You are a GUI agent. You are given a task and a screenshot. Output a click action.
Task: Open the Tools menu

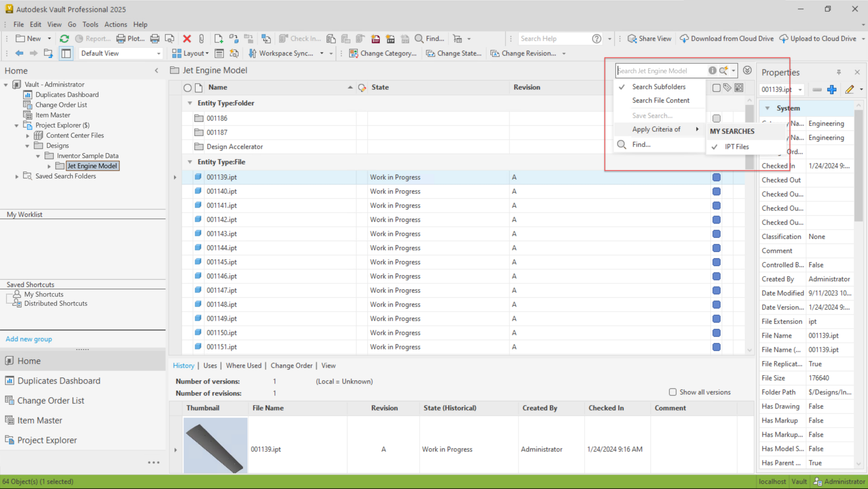pos(90,24)
